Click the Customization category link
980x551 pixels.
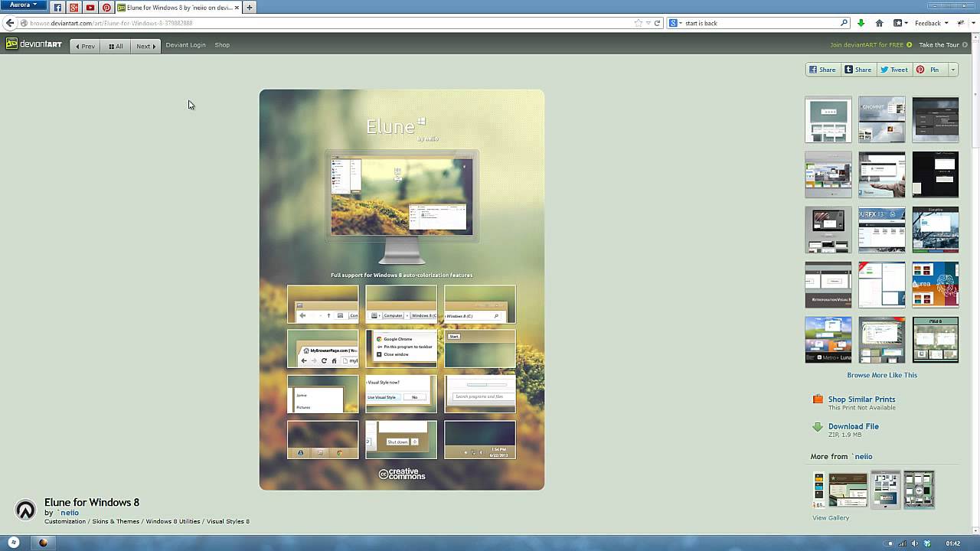[x=65, y=522]
